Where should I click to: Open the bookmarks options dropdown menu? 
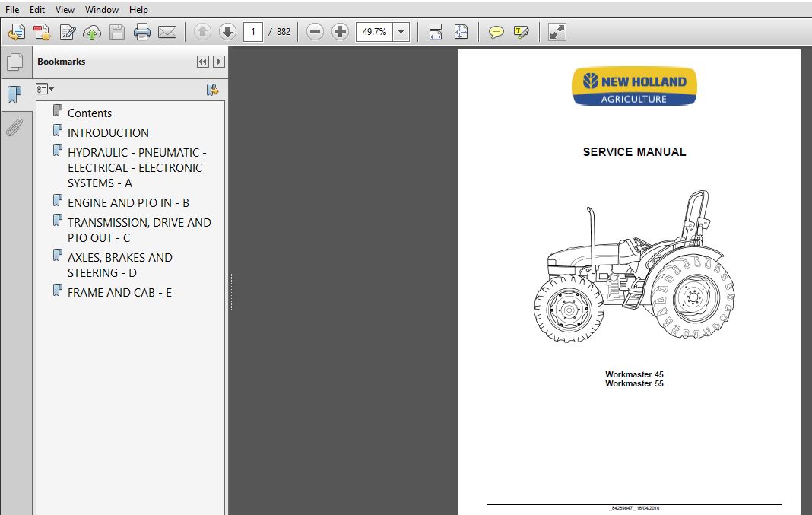pyautogui.click(x=45, y=89)
